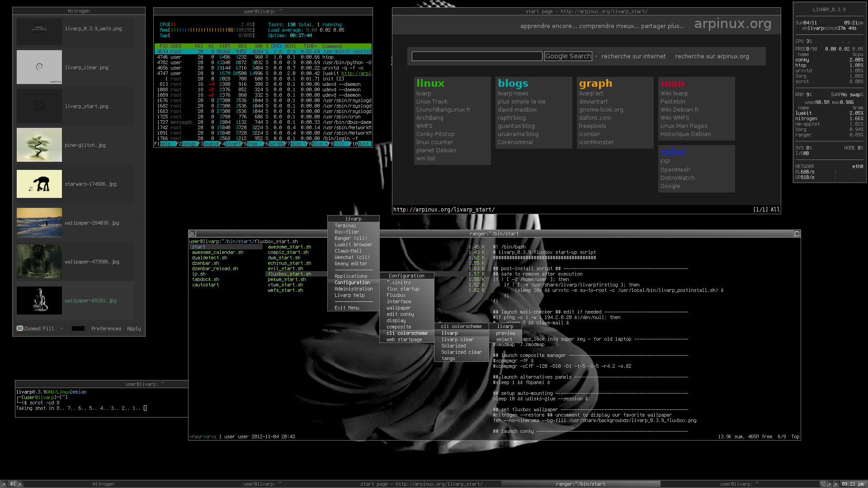Click the Google Search button
868x488 pixels.
tap(568, 56)
